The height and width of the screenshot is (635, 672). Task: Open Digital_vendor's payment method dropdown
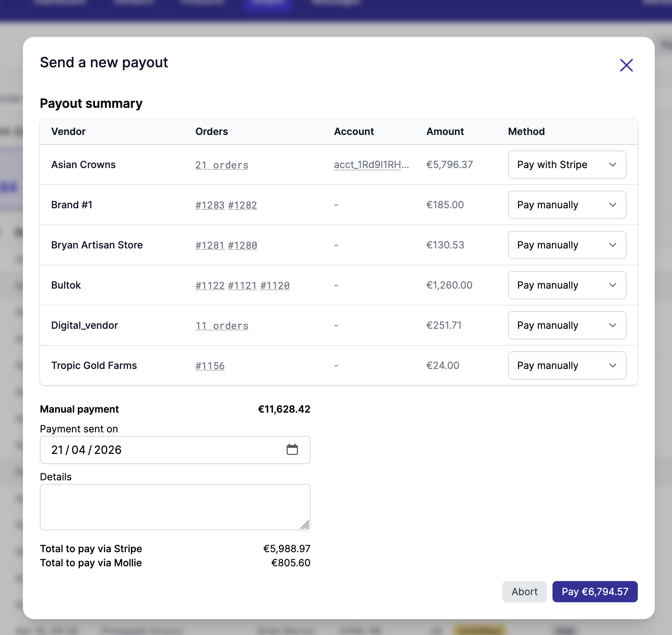point(566,325)
